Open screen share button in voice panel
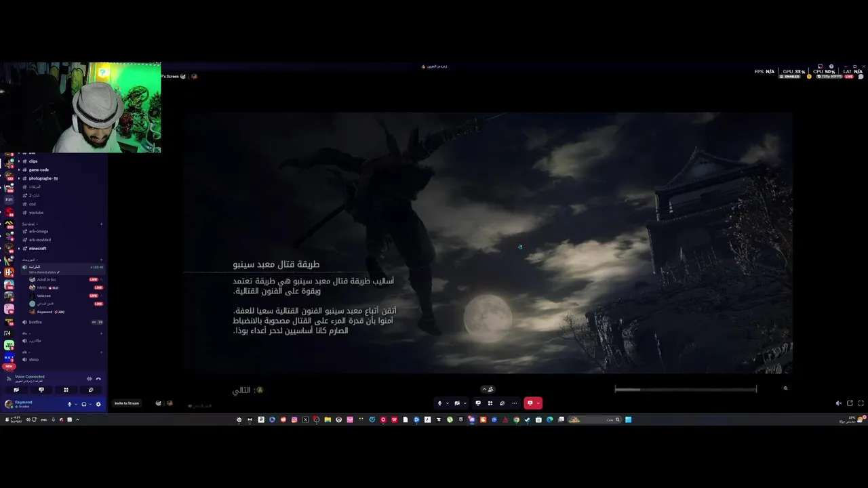This screenshot has width=868, height=488. (x=41, y=390)
